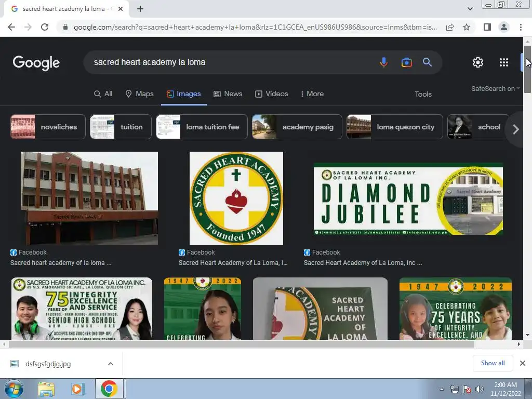Select the loma tuition fee chip

(202, 127)
